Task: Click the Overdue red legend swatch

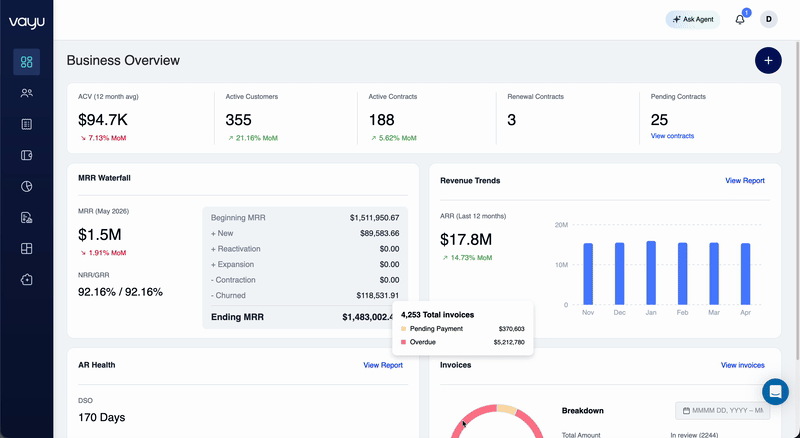Action: click(404, 342)
